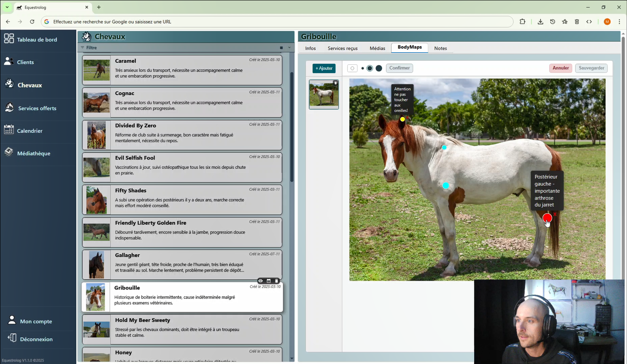Click the + Ajouter button
This screenshot has height=364, width=627.
[324, 68]
